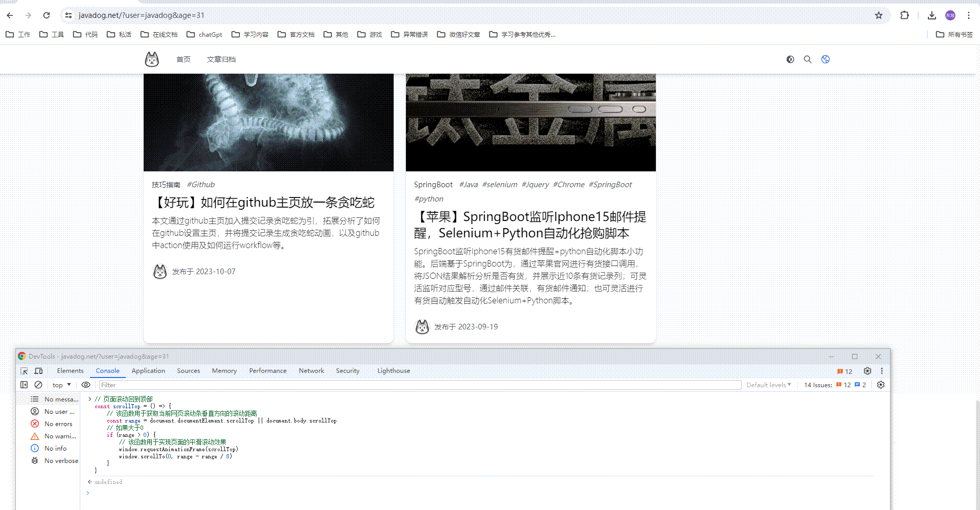Clear the DevTools console
The image size is (980, 510).
pyautogui.click(x=38, y=385)
